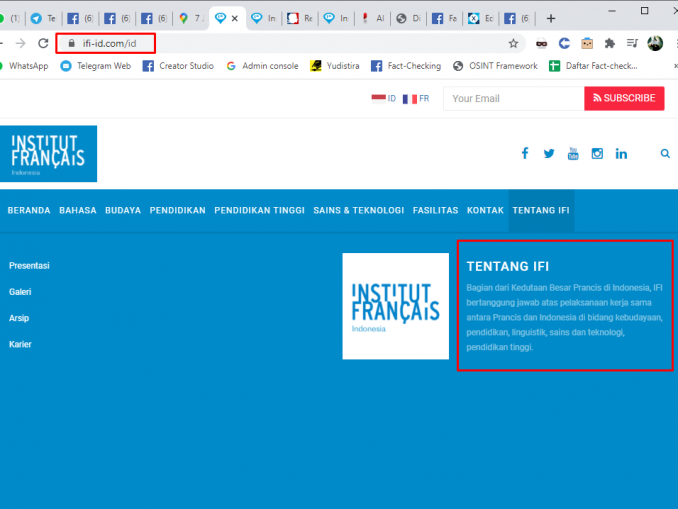Open the KONTAK menu item

pos(485,211)
